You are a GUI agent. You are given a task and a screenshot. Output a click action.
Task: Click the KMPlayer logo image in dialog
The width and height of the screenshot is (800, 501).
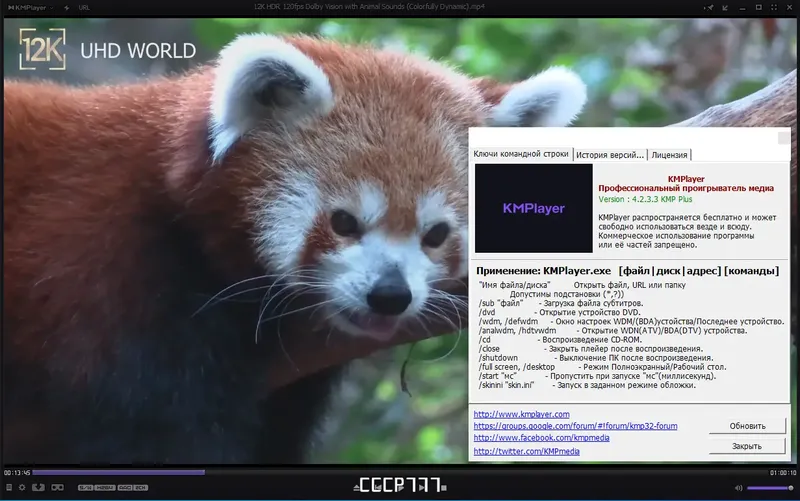click(534, 208)
